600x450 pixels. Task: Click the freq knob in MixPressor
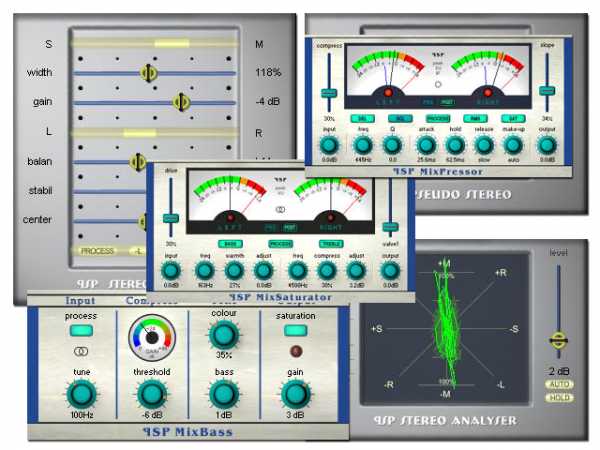[362, 145]
